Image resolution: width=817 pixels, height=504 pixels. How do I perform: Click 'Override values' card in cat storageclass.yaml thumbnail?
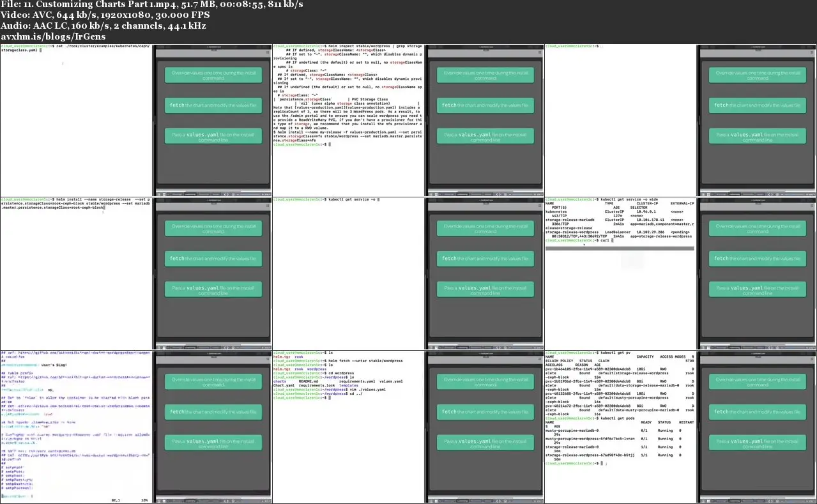(x=213, y=75)
